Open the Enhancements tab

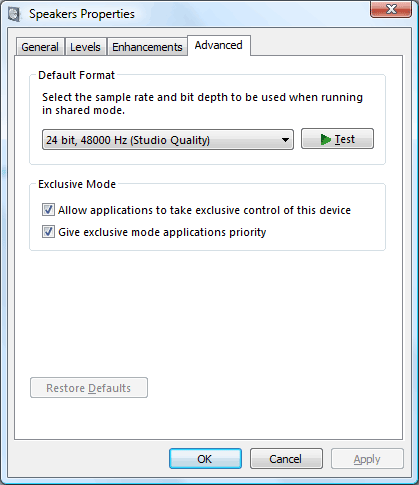147,47
